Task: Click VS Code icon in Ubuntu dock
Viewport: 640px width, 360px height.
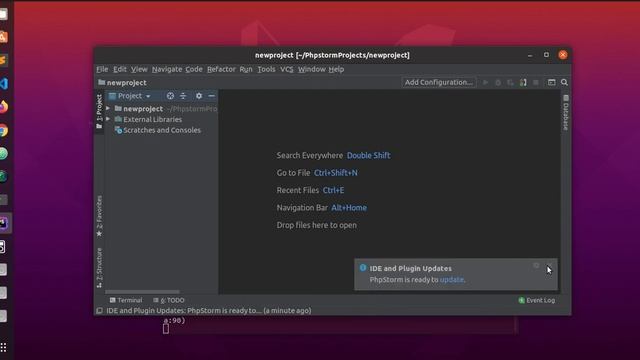Action: [x=3, y=84]
